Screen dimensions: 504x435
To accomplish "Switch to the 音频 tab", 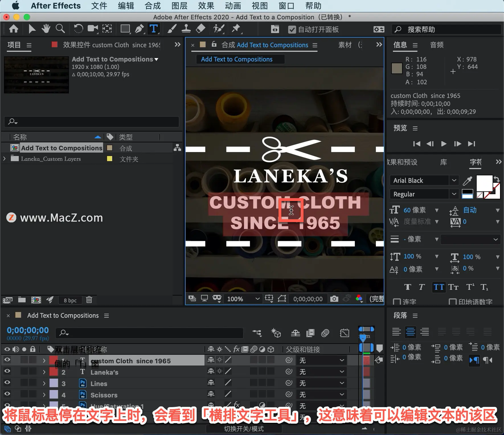I will click(x=437, y=45).
